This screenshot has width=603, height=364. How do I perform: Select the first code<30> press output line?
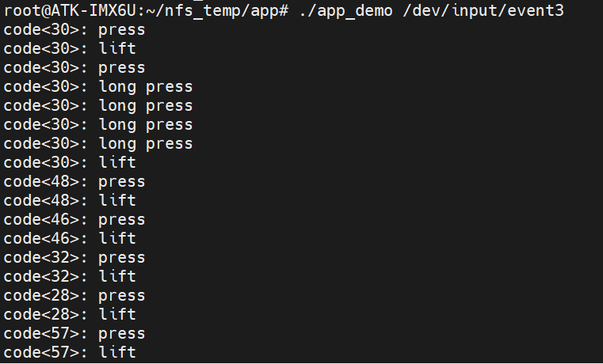click(74, 30)
